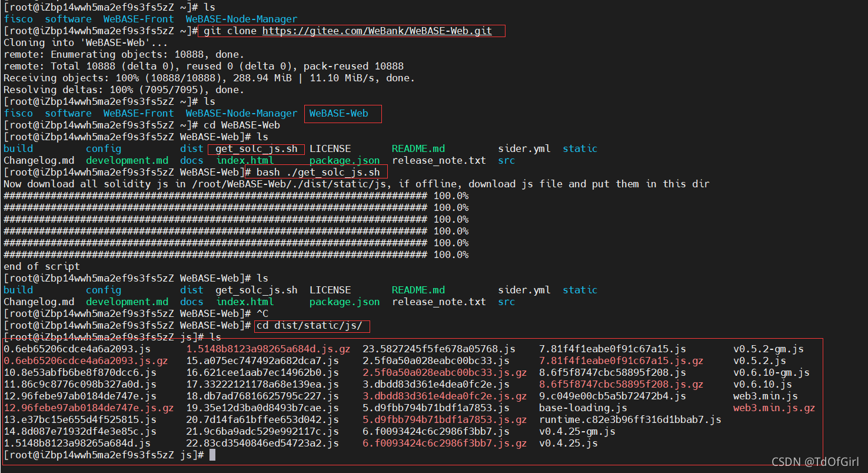
Task: Click the red 8.6f5f8747cbc58895f208.js.gz entry
Action: [x=621, y=384]
